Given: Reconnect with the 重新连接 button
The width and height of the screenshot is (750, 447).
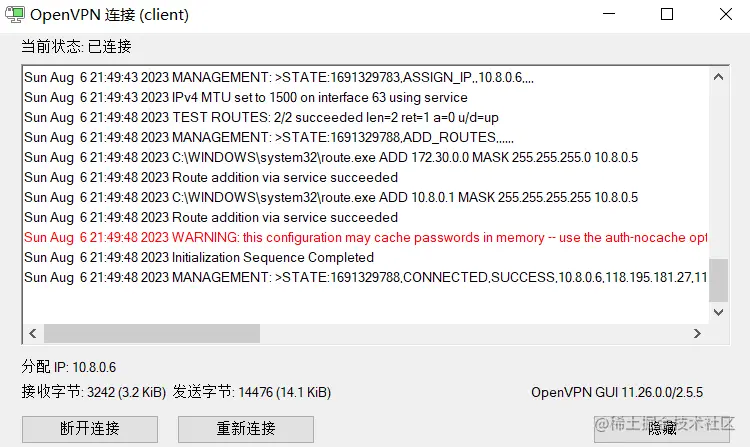Looking at the screenshot, I should [x=246, y=429].
